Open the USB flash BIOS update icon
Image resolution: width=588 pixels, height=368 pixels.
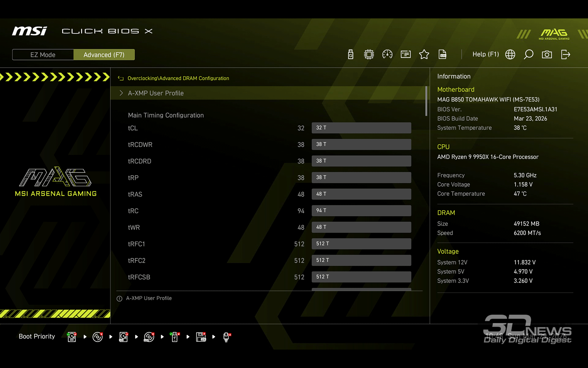(x=351, y=54)
